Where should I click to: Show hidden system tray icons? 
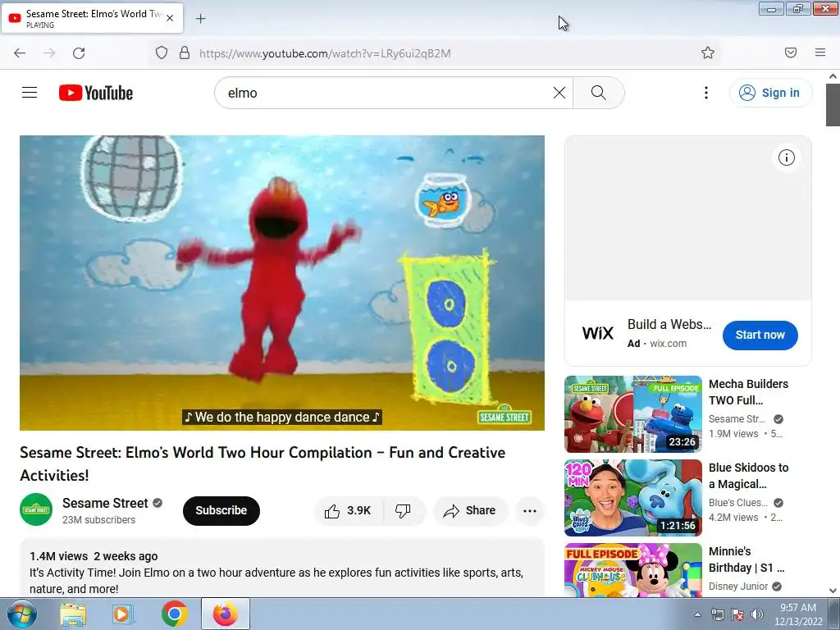click(697, 614)
